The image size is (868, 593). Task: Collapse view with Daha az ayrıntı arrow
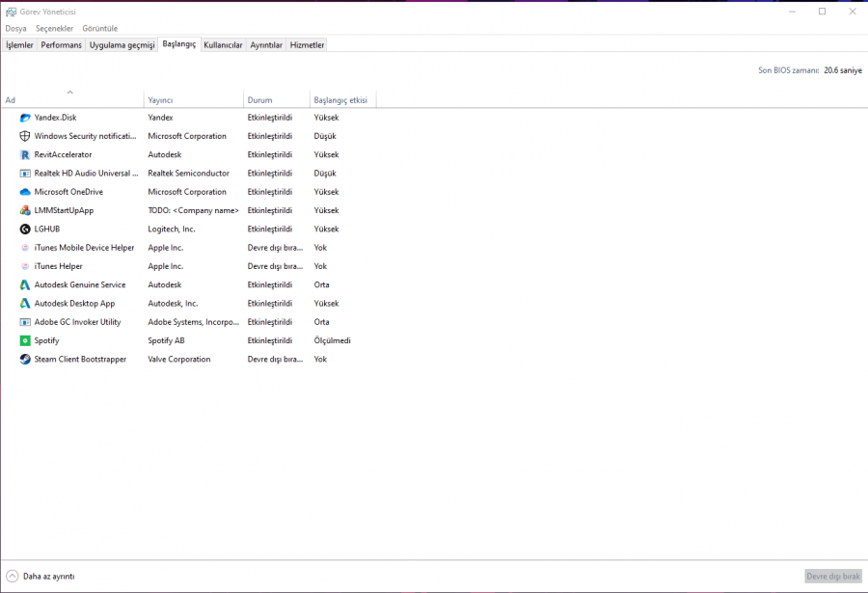pos(13,577)
